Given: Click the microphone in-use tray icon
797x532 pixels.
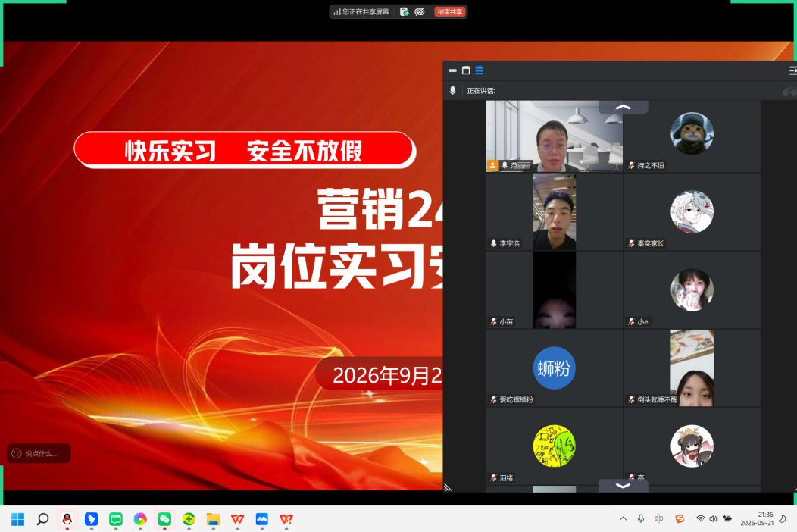Looking at the screenshot, I should click(x=641, y=519).
